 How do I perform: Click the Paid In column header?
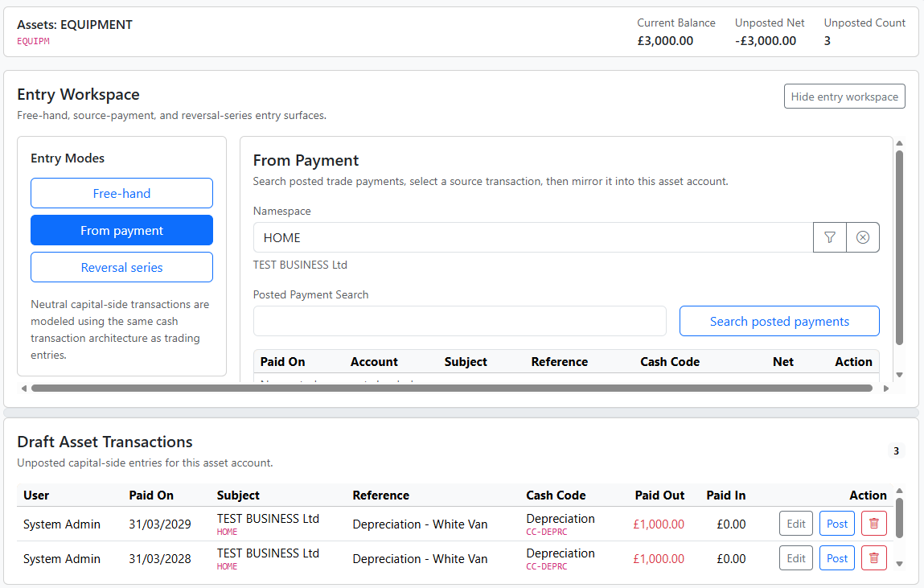(726, 495)
